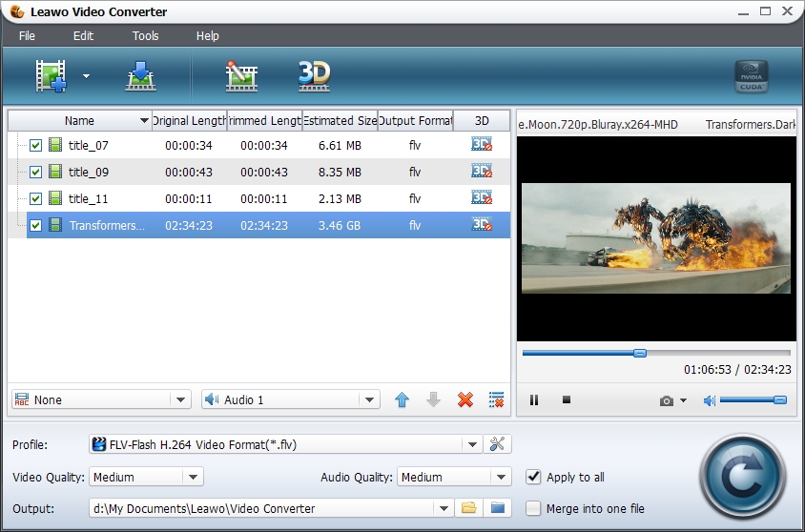Browse output folder with yellow folder icon
This screenshot has width=805, height=532.
(x=468, y=508)
